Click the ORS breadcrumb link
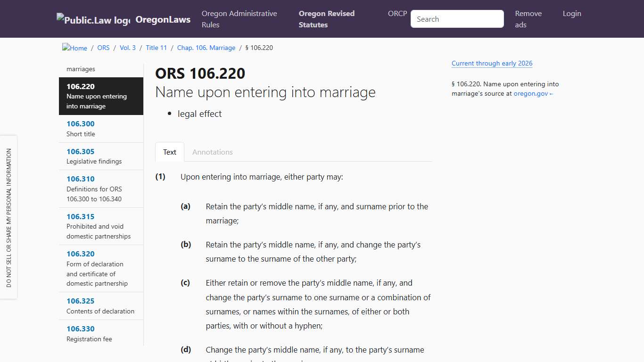The width and height of the screenshot is (644, 362). pyautogui.click(x=103, y=48)
